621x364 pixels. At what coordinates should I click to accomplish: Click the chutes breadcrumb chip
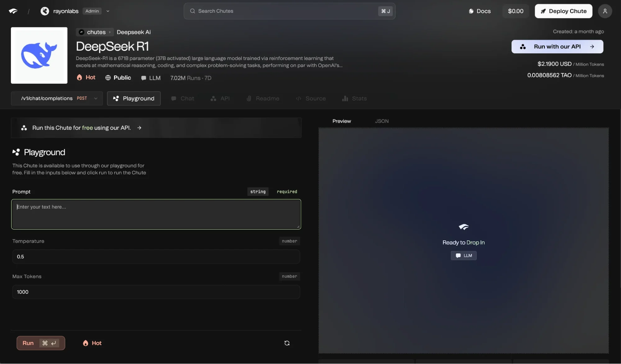(x=94, y=32)
